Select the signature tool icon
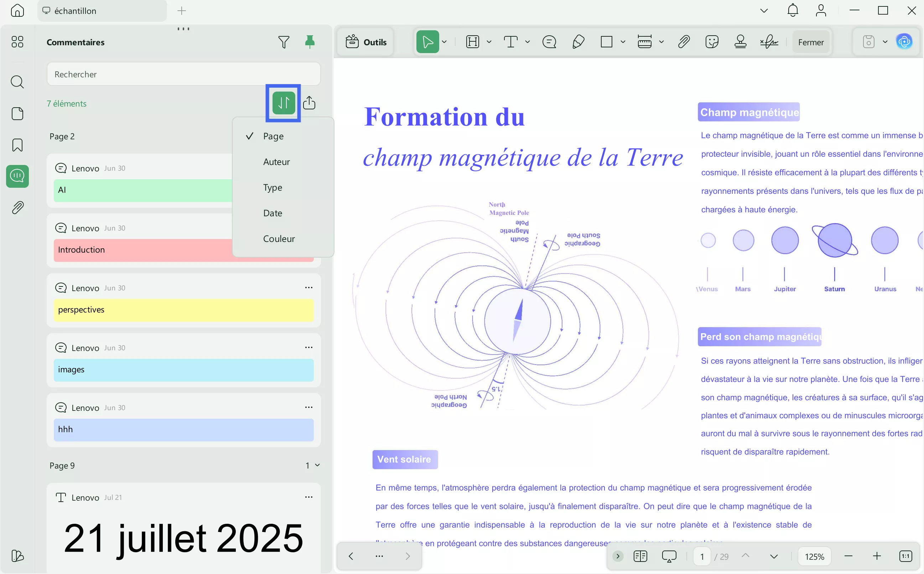 769,42
